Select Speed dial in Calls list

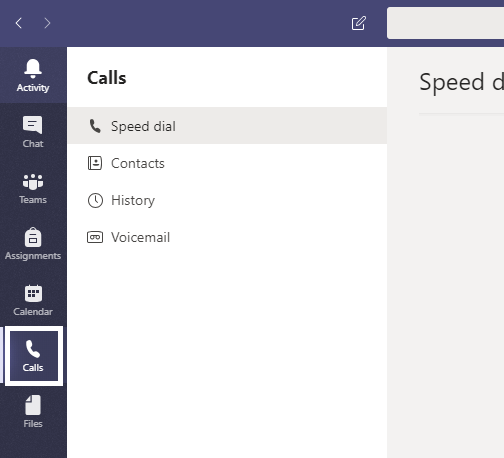pos(227,126)
